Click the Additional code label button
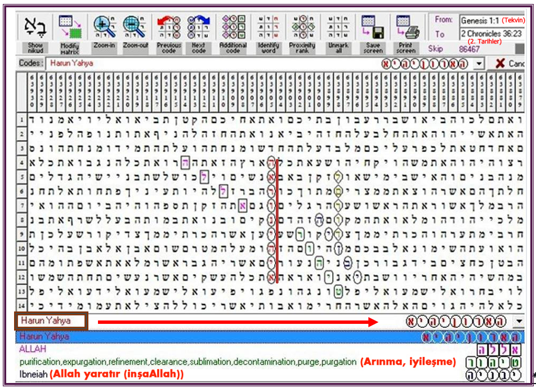 pos(233,48)
